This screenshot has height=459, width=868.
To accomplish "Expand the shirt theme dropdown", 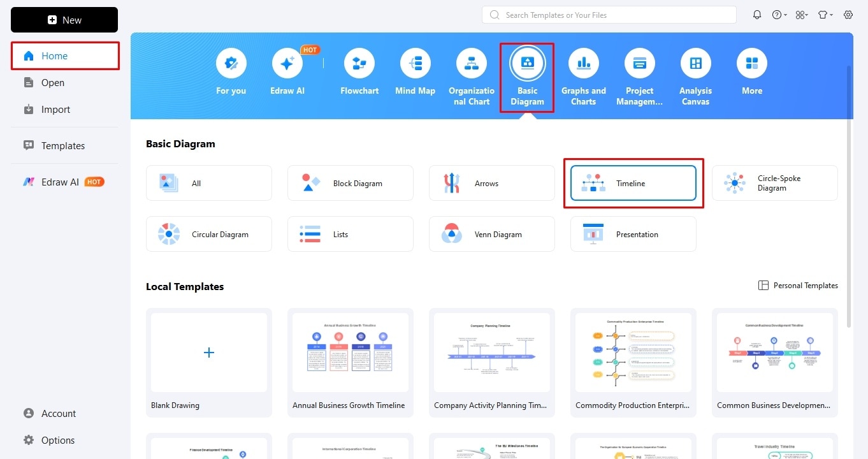I will [x=826, y=15].
